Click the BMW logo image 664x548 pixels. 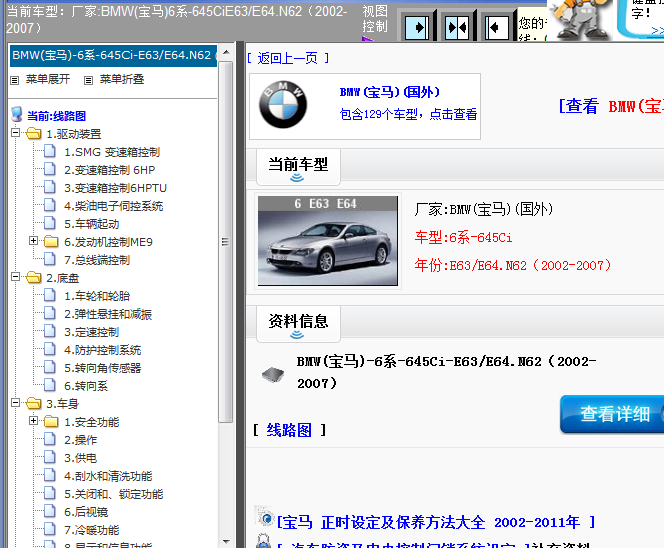pos(283,105)
